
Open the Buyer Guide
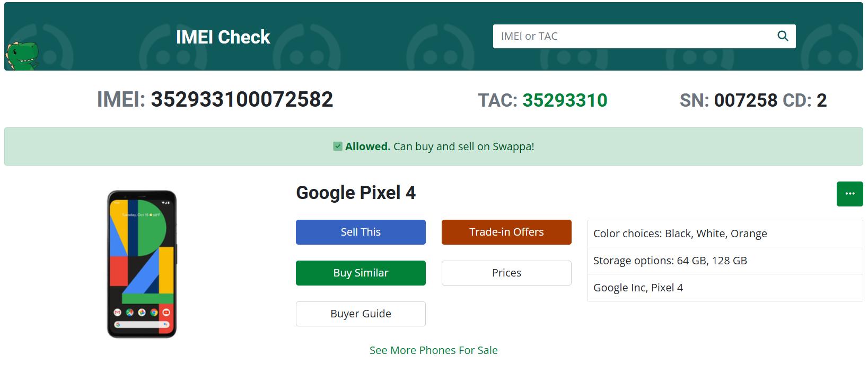361,314
